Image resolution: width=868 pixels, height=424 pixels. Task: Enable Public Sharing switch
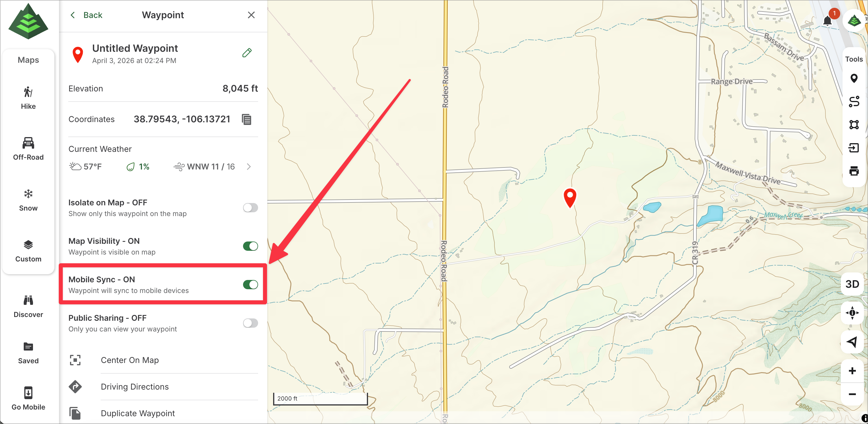[250, 323]
